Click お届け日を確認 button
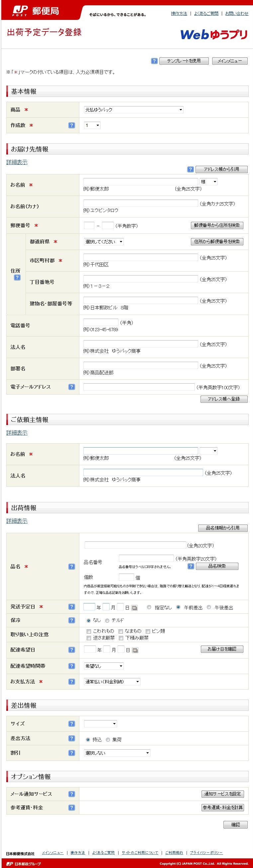Screen dimensions: 253x868 point(222,649)
